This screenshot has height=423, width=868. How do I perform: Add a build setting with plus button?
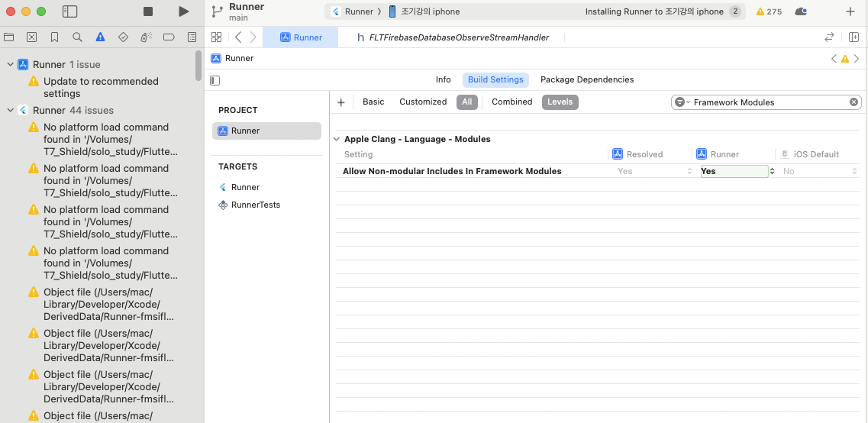click(341, 102)
